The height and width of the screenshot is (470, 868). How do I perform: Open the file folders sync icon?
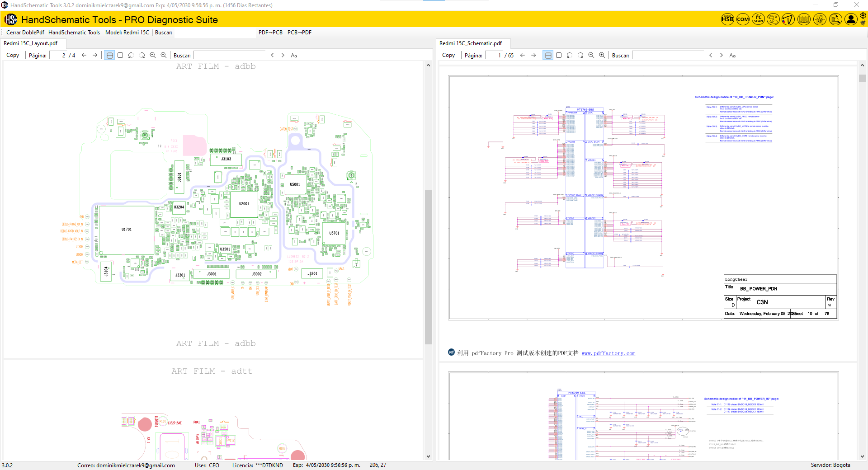(774, 19)
